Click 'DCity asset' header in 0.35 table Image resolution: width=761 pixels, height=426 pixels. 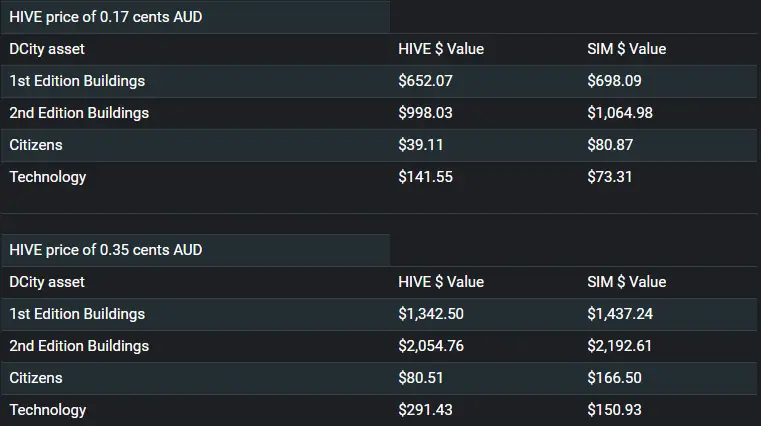[x=47, y=282]
